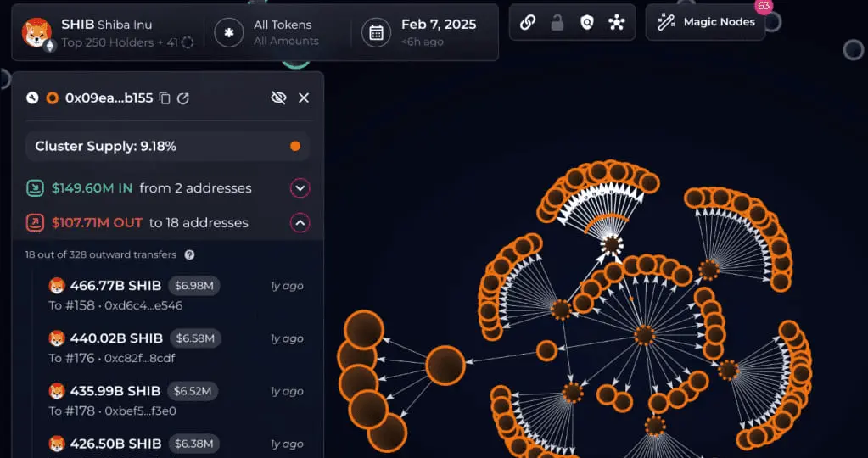Click the green inflow icon
The width and height of the screenshot is (868, 458).
click(x=36, y=188)
